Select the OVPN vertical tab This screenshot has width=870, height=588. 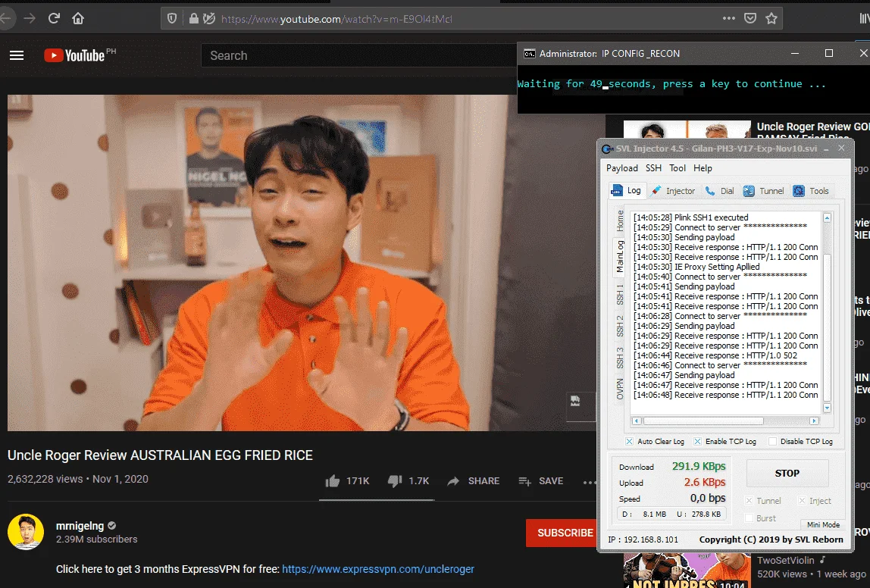[x=620, y=389]
